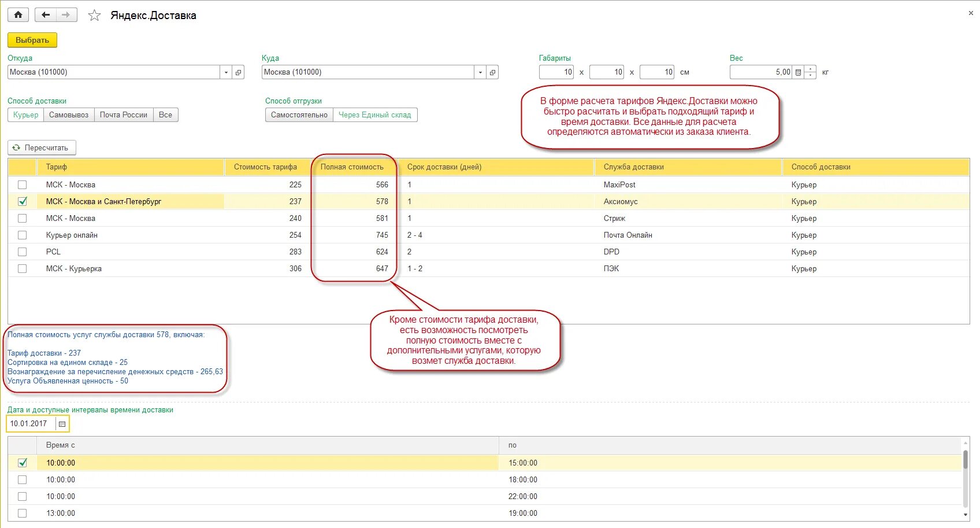Check the МСК - Курьерка tariff checkbox
This screenshot has height=528, width=980.
(22, 269)
